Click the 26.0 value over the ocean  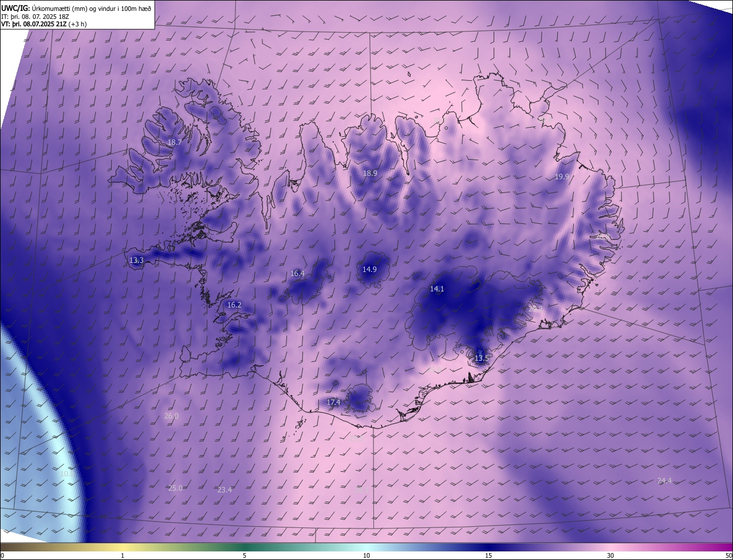click(171, 416)
